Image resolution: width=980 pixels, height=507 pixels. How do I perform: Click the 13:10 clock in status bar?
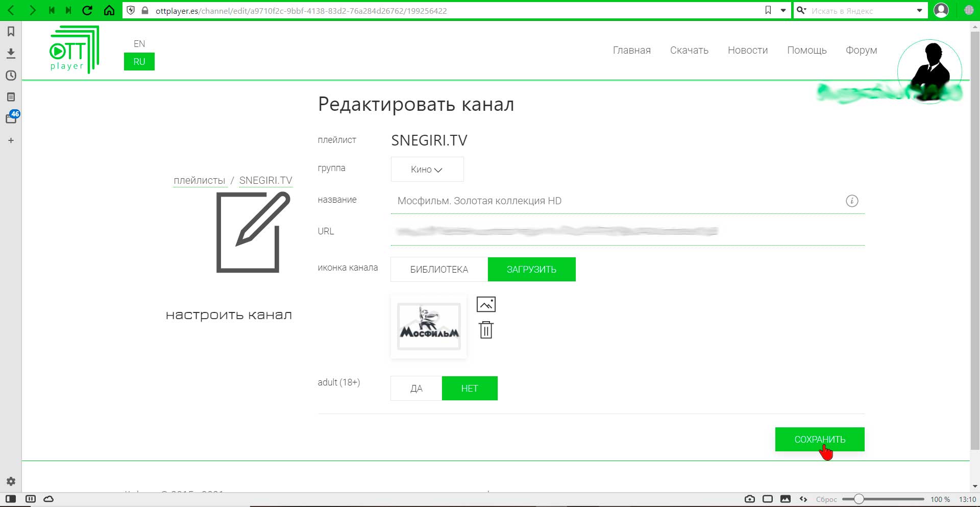pyautogui.click(x=967, y=499)
